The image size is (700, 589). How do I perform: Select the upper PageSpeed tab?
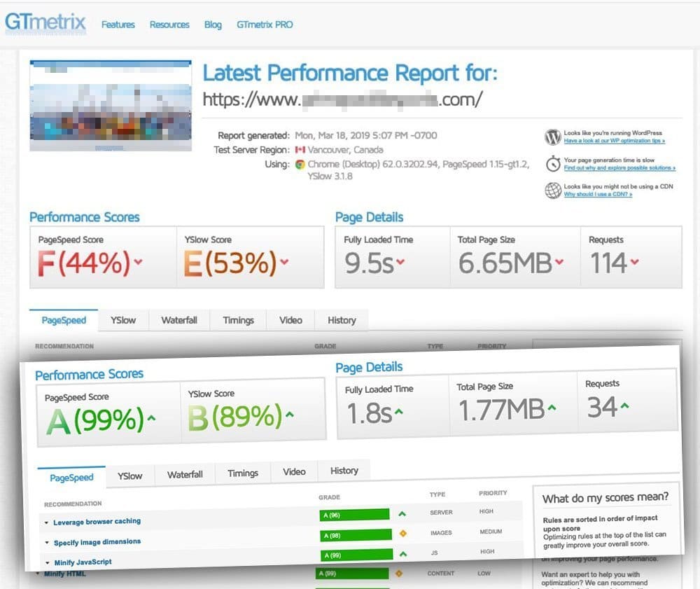(x=64, y=320)
